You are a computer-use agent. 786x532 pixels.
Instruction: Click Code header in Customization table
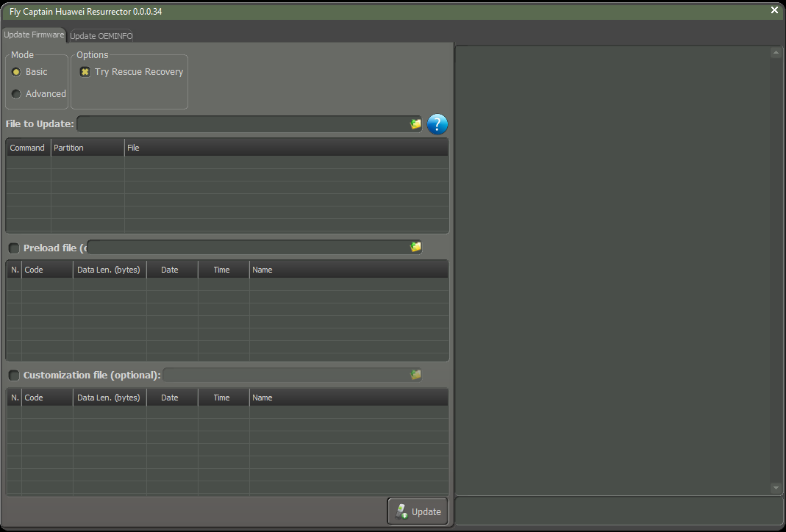(47, 398)
